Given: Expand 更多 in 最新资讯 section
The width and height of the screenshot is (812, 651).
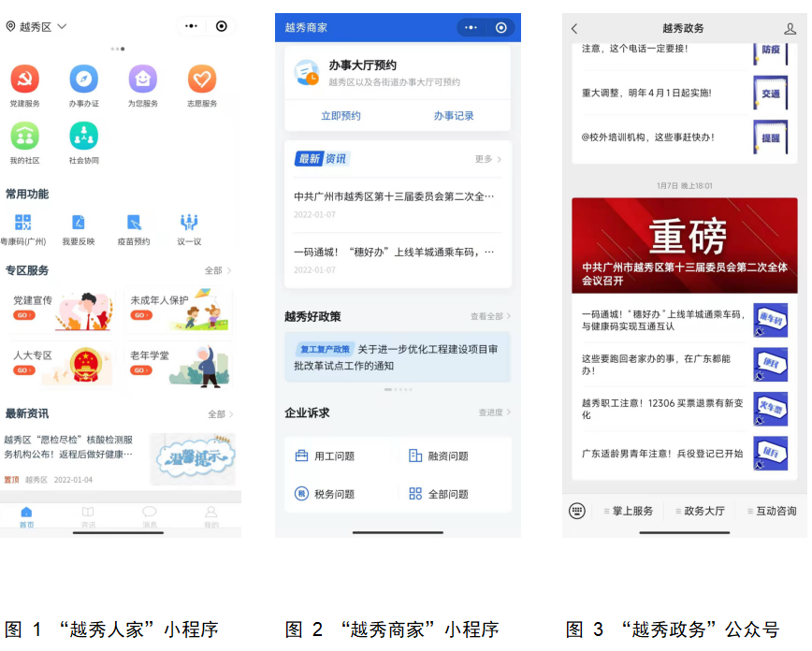Looking at the screenshot, I should click(x=487, y=159).
